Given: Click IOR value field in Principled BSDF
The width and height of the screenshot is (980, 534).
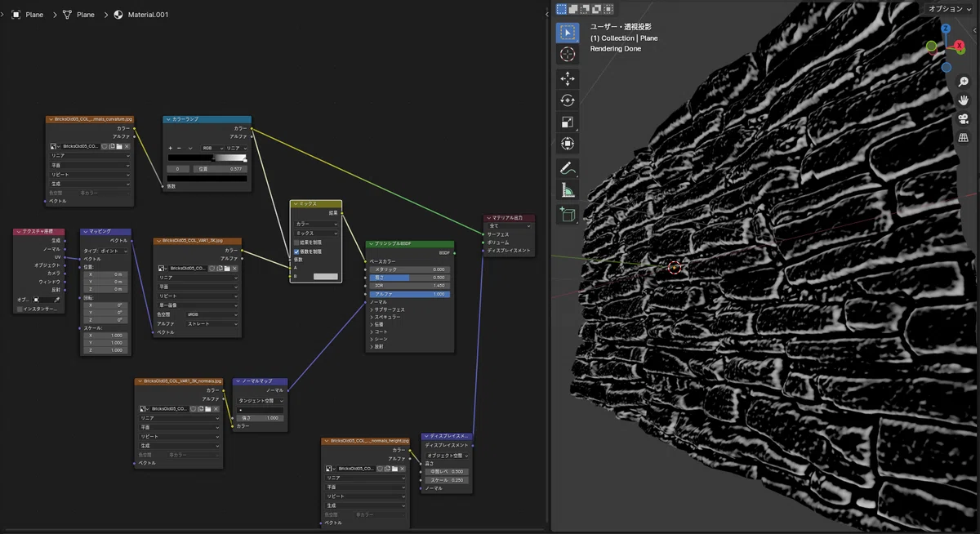Looking at the screenshot, I should (410, 286).
